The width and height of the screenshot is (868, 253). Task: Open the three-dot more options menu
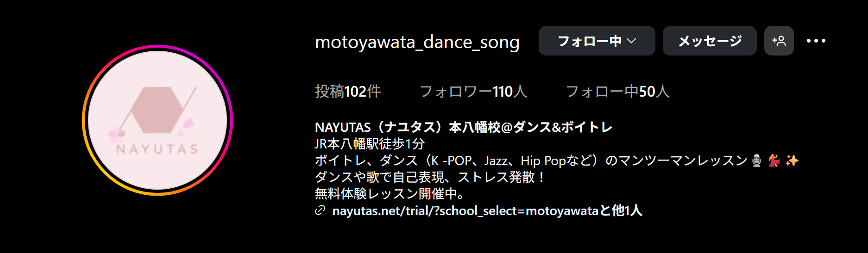[816, 41]
